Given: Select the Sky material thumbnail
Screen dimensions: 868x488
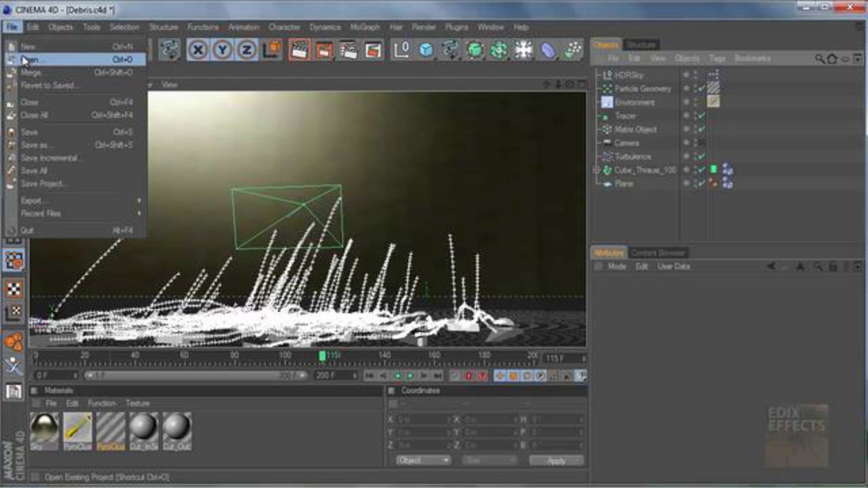Looking at the screenshot, I should pos(44,432).
